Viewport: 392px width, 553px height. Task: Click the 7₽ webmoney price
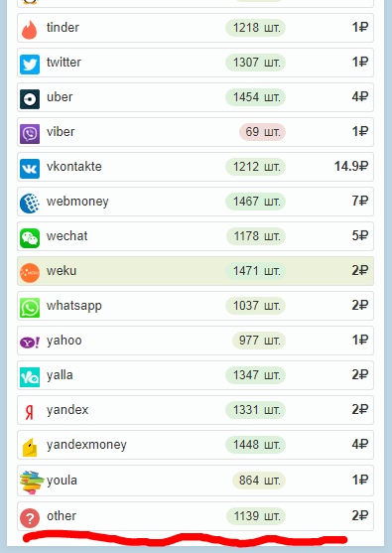360,201
